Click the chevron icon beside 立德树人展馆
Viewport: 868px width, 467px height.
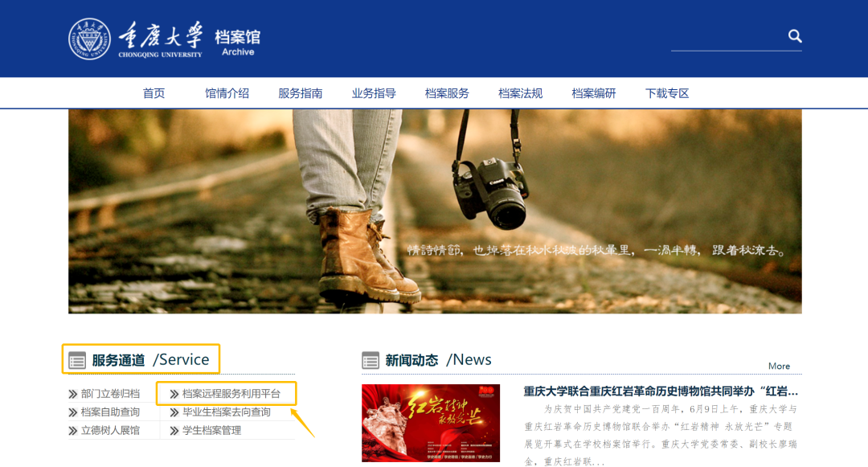point(72,431)
